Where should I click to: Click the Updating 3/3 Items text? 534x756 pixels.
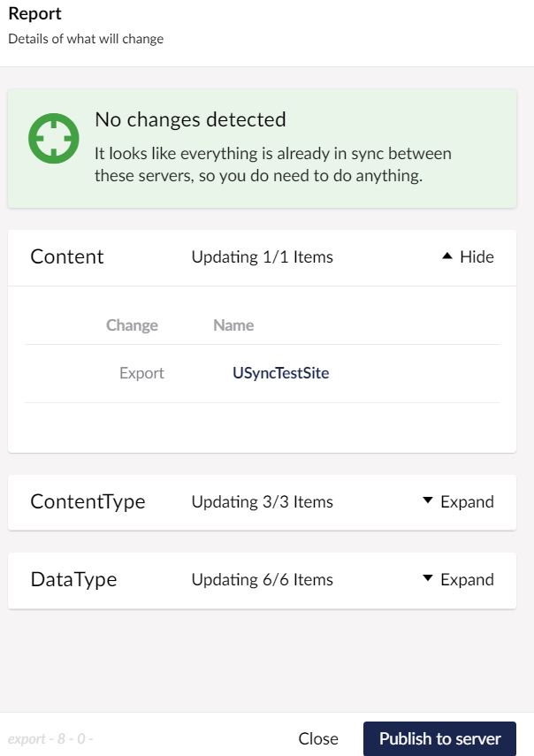click(x=263, y=502)
